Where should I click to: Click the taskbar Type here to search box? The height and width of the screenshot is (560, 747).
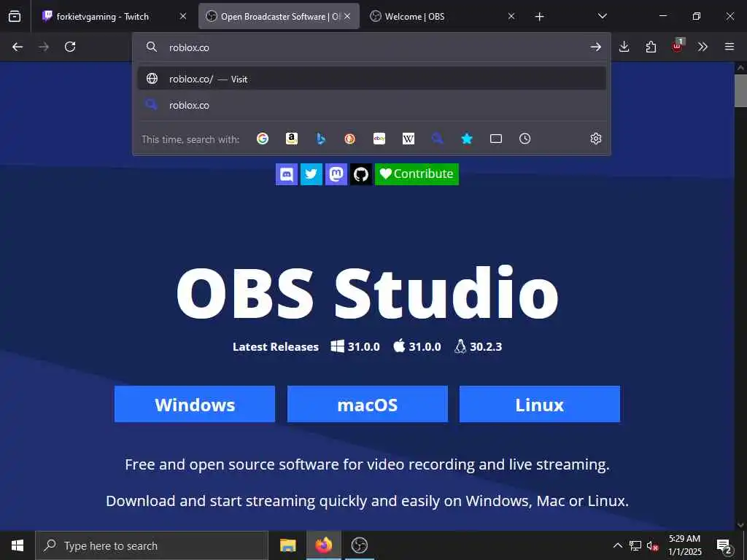[152, 545]
